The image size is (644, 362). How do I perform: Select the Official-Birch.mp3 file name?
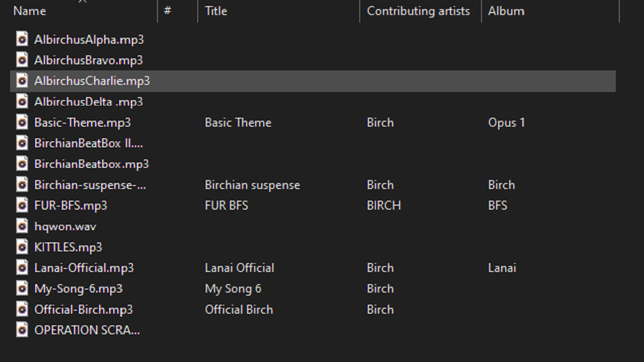84,310
